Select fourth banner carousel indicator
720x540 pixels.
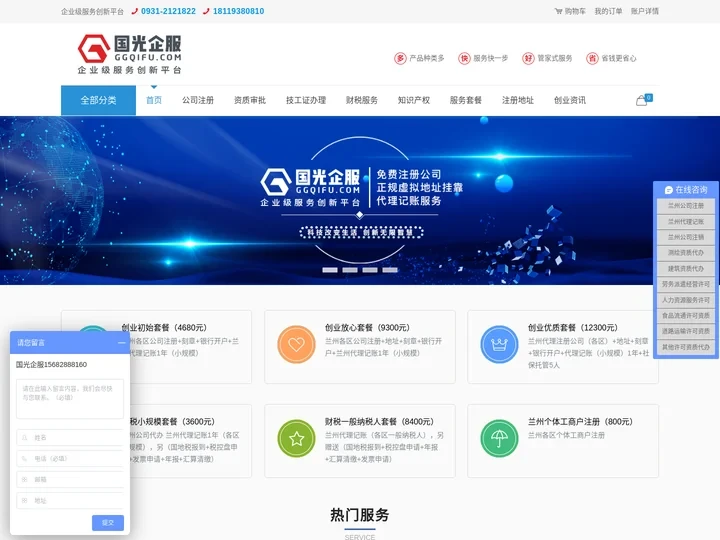[x=390, y=270]
